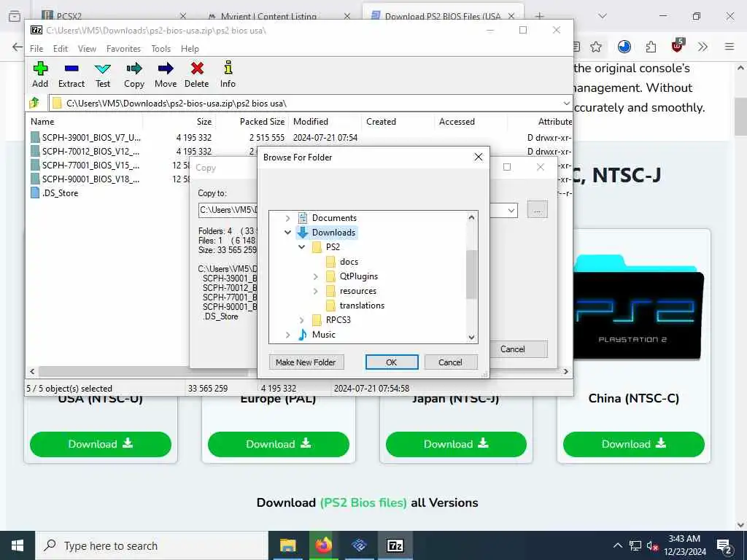Click the Add toolbar icon in 7-Zip

point(40,74)
